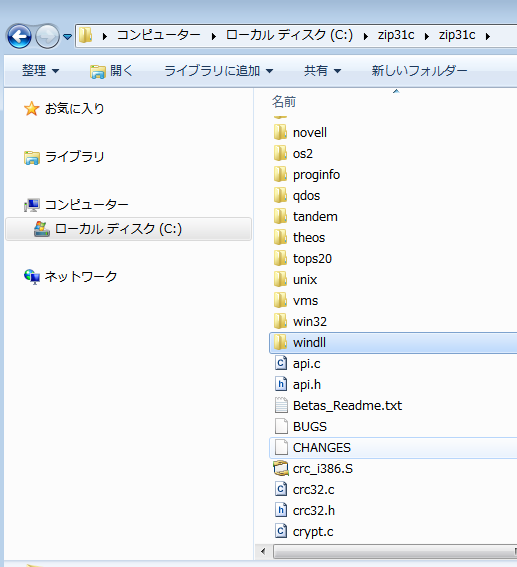Click the qdos folder icon

[x=281, y=195]
